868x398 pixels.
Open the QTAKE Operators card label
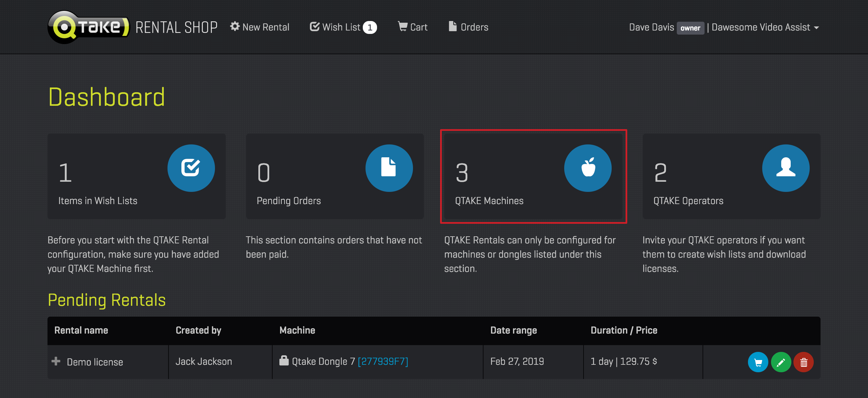688,201
